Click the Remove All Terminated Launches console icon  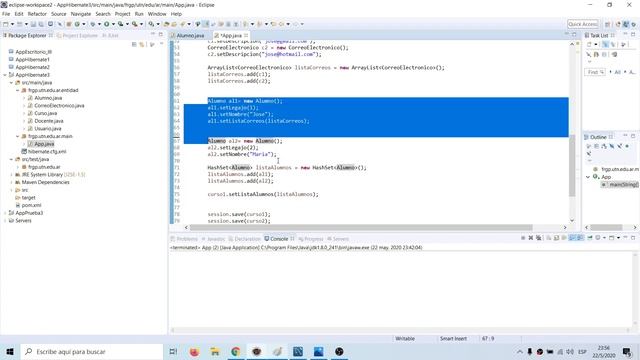click(x=538, y=238)
